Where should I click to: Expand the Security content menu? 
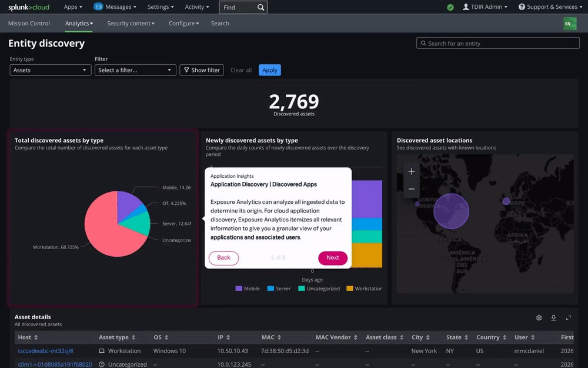point(131,24)
